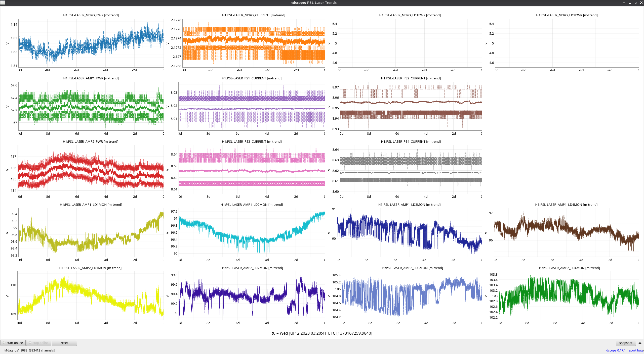This screenshot has width=644, height=354.
Task: Click the stop online button
Action: (x=39, y=343)
